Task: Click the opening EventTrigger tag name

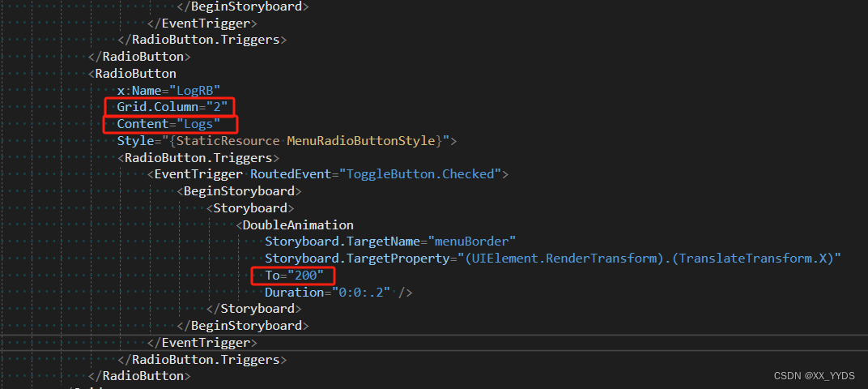Action: coord(198,174)
